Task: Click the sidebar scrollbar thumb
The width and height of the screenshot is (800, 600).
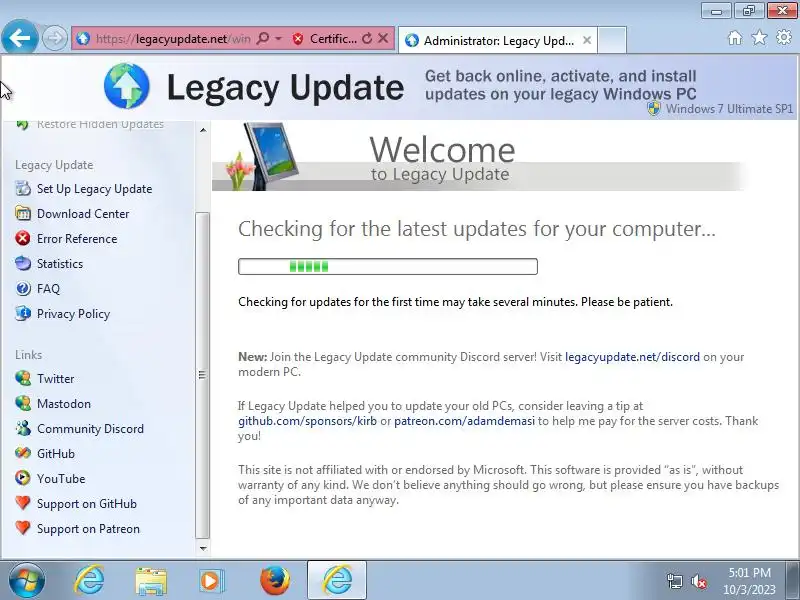Action: [x=203, y=375]
